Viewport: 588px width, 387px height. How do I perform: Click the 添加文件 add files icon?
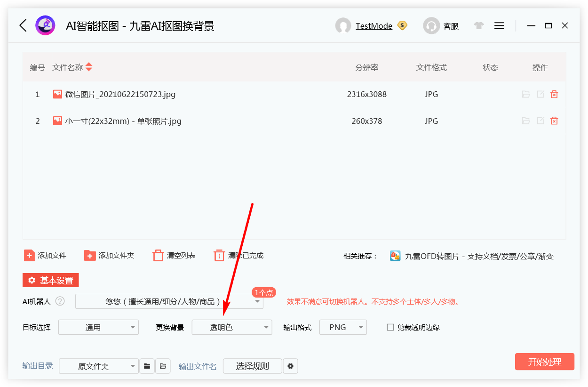tap(29, 255)
